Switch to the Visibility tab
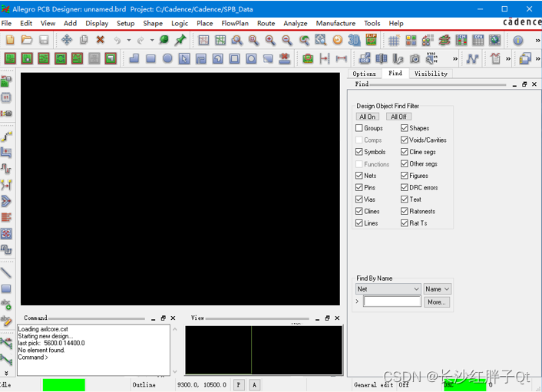Image resolution: width=542 pixels, height=392 pixels. (x=431, y=74)
